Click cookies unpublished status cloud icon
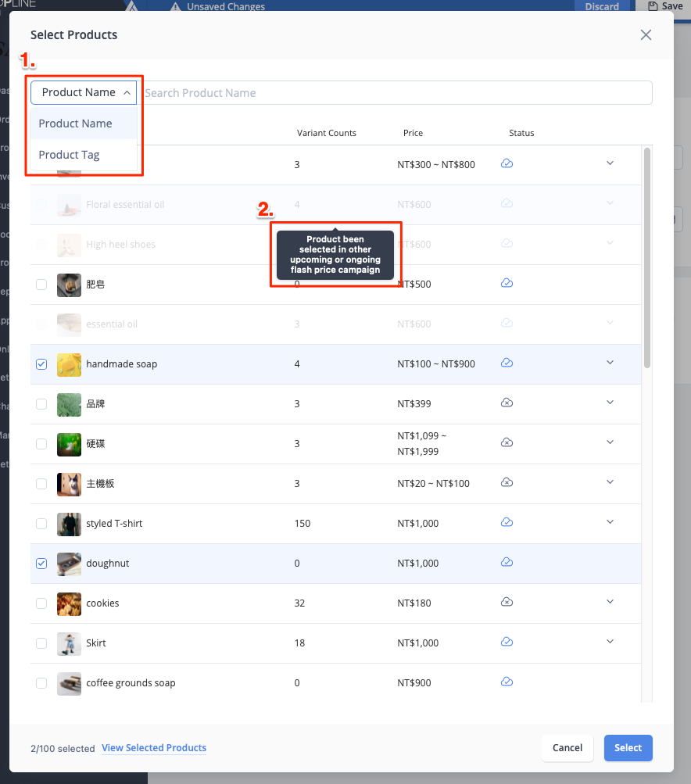This screenshot has height=784, width=691. click(507, 602)
